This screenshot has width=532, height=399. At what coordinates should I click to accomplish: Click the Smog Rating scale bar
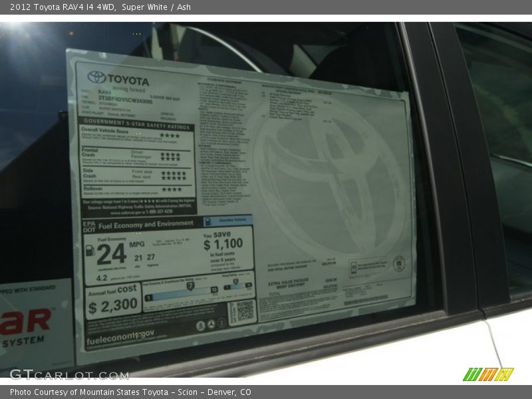(x=237, y=287)
